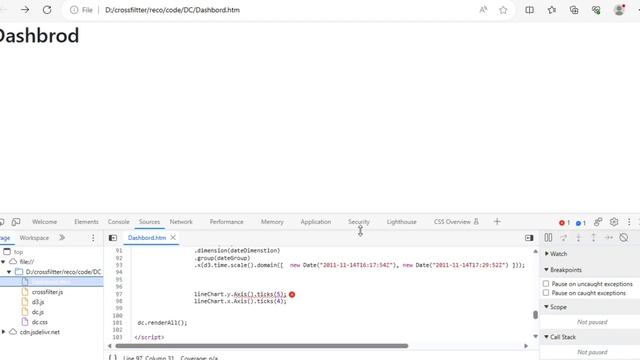
Task: Open the Favorites list icon
Action: pyautogui.click(x=552, y=10)
